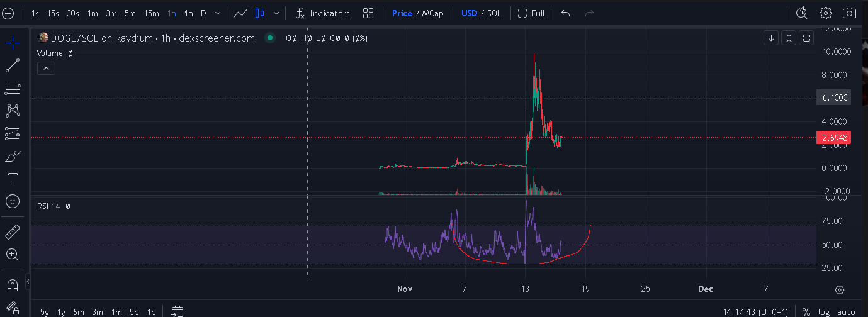Screen dimensions: 868x317
Task: Undo the last chart action
Action: point(566,13)
